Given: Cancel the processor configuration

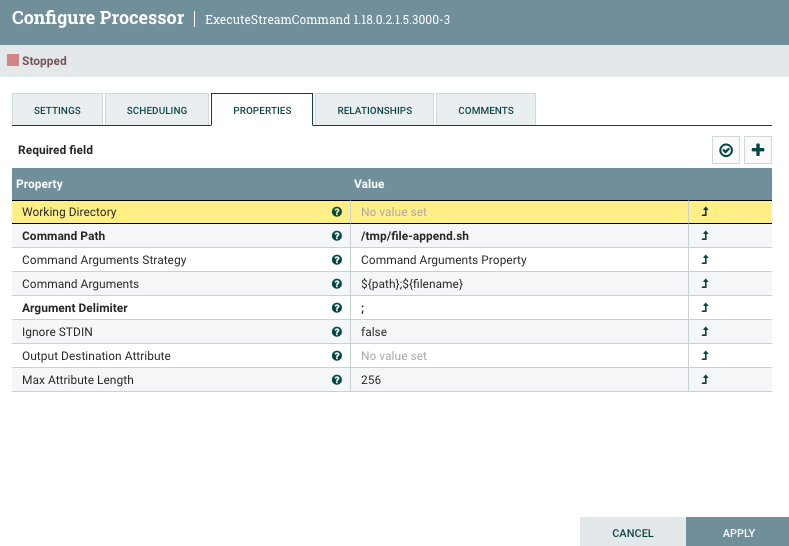Looking at the screenshot, I should 632,533.
